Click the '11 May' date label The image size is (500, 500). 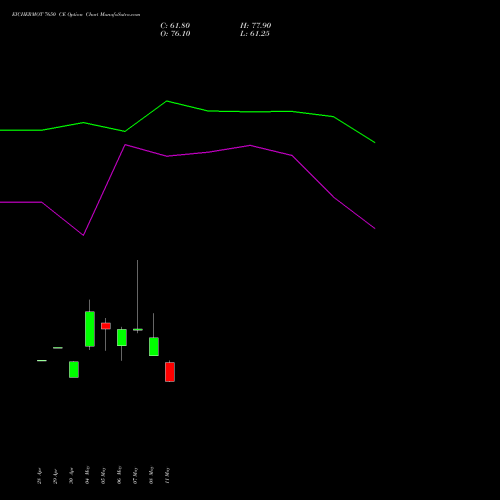coord(167,475)
